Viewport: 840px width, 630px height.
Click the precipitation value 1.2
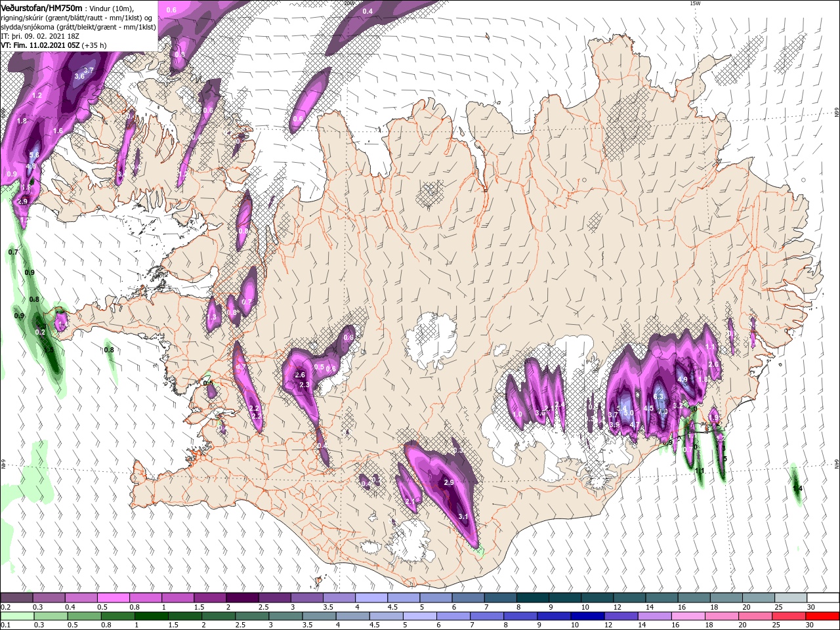click(x=37, y=96)
